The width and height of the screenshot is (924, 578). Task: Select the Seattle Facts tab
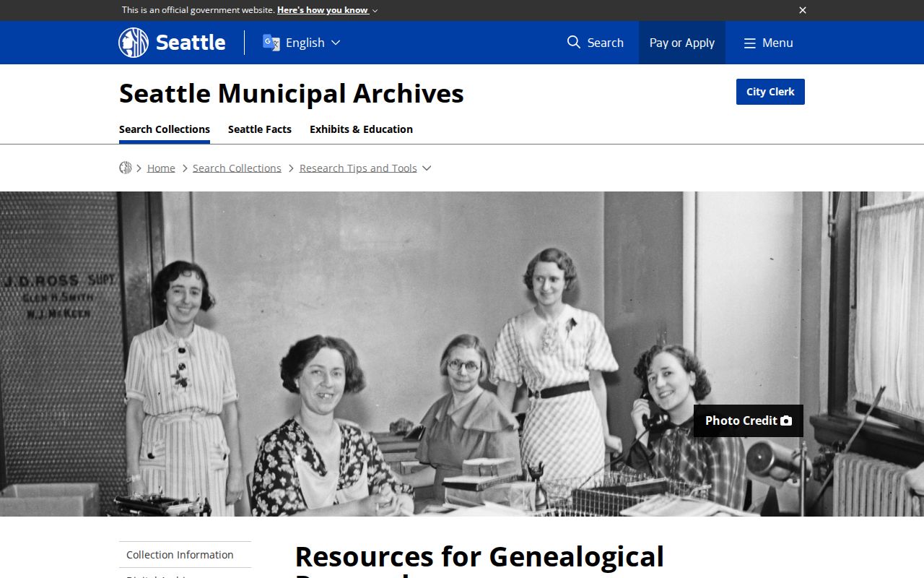click(260, 129)
